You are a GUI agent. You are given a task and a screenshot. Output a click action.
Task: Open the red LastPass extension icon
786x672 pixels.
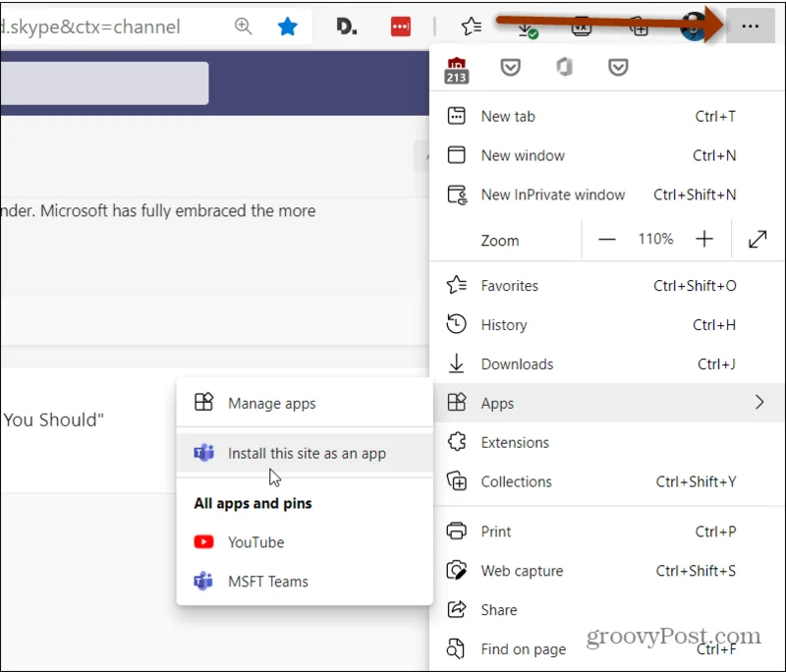tap(401, 27)
